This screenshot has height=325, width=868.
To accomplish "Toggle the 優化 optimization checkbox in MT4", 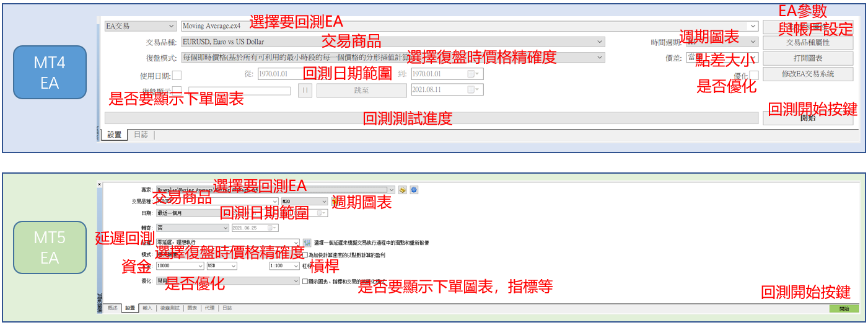I will (754, 75).
